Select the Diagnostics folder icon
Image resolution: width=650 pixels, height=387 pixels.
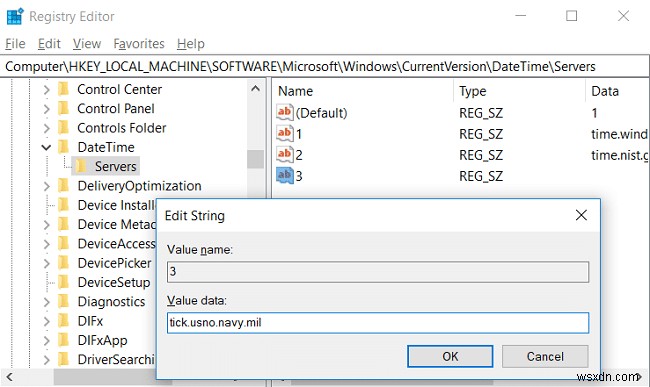[x=63, y=301]
